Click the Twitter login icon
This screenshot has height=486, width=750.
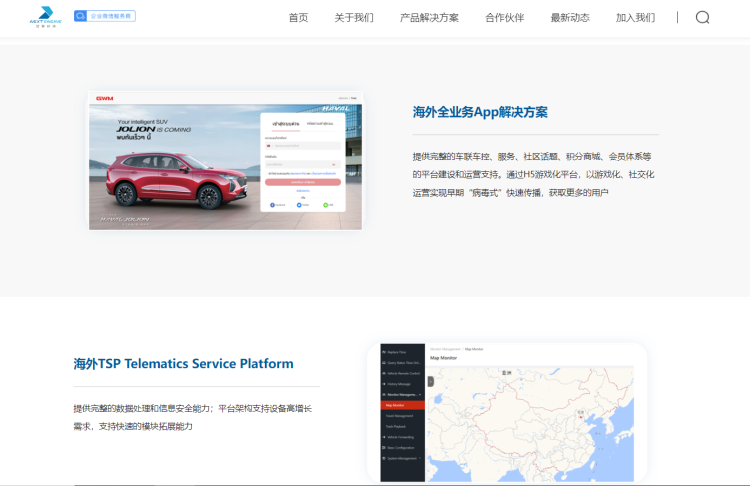click(300, 204)
